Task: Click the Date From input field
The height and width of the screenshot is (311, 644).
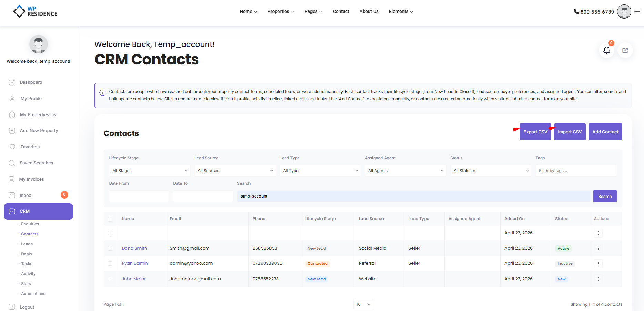Action: click(139, 196)
